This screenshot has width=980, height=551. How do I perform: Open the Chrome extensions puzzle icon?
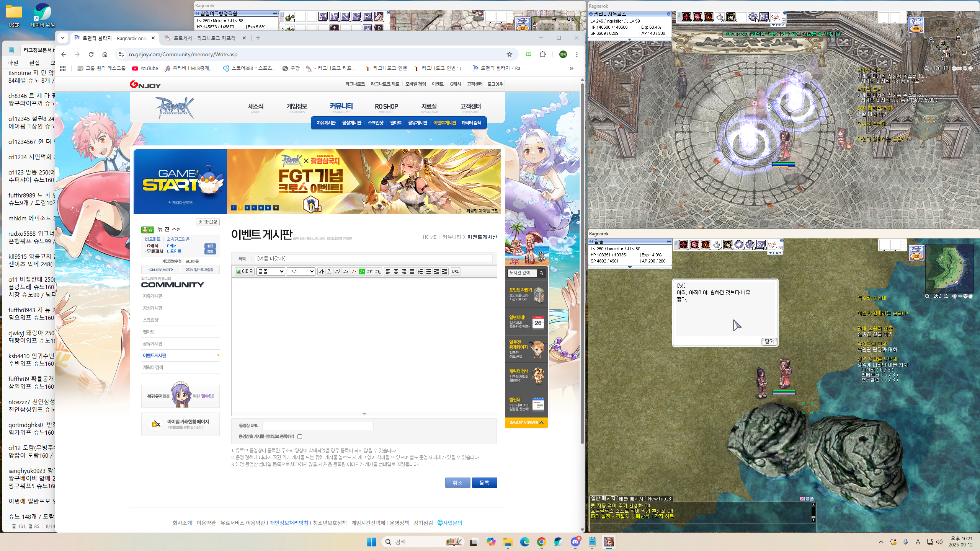pos(542,54)
